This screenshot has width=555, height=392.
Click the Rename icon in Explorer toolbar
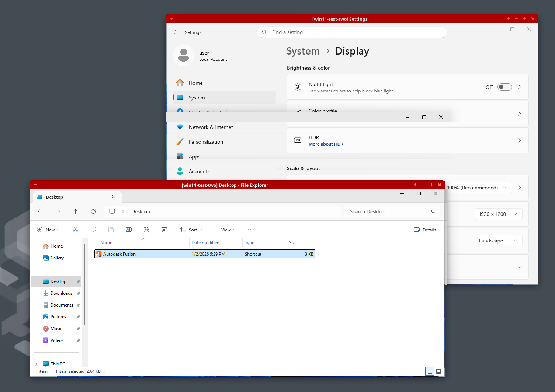[129, 230]
